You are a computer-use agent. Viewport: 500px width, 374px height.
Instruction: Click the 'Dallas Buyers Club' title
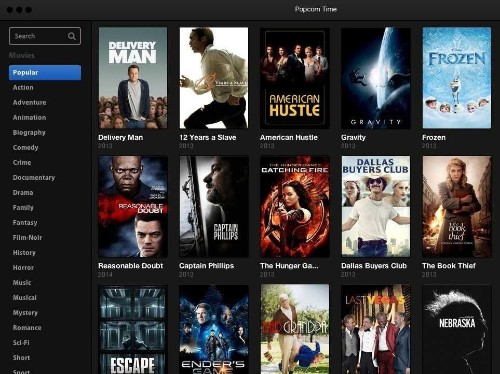[374, 266]
